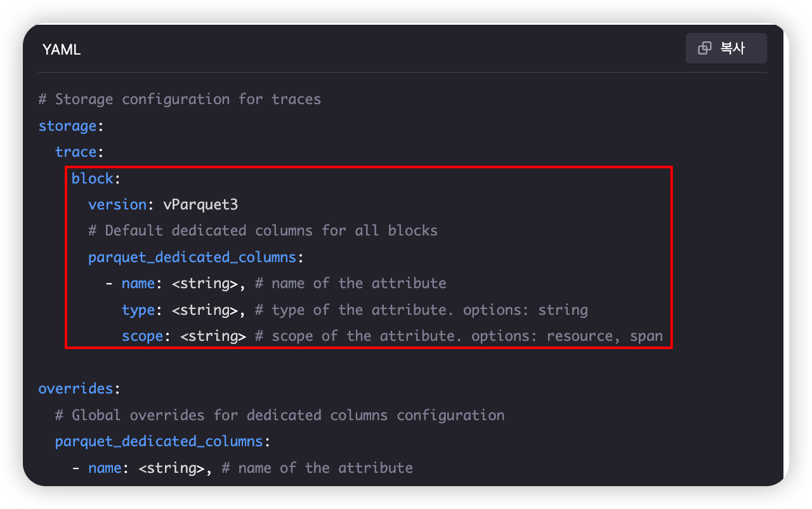The image size is (812, 509).
Task: Click the name key under overrides
Action: point(105,468)
